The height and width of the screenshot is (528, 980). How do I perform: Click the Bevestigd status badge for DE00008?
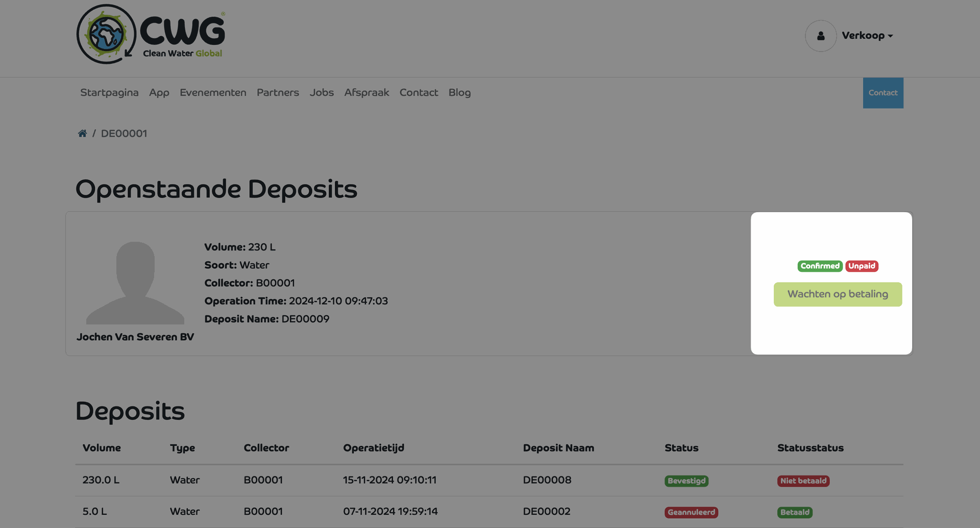(686, 481)
